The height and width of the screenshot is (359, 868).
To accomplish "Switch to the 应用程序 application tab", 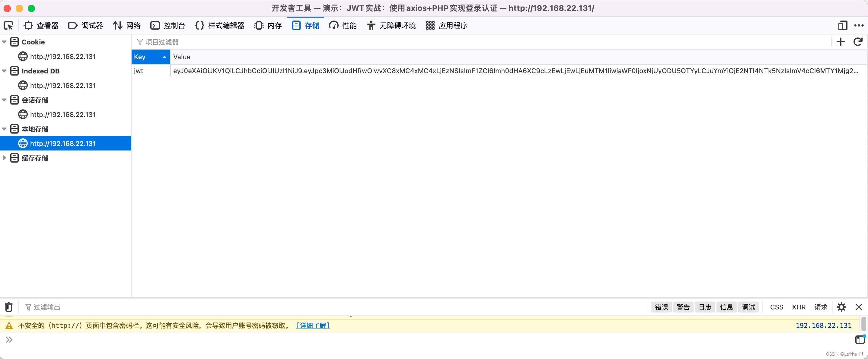I will (447, 26).
